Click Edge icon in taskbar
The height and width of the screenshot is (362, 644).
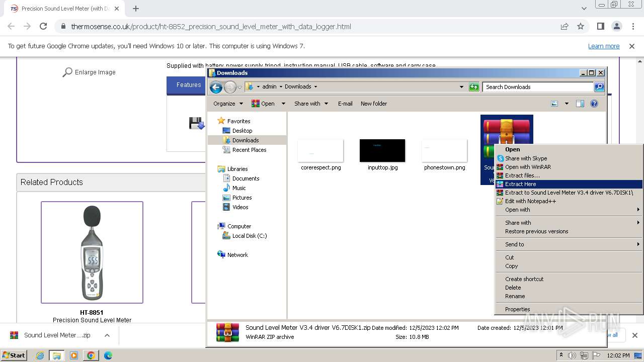coord(108,355)
